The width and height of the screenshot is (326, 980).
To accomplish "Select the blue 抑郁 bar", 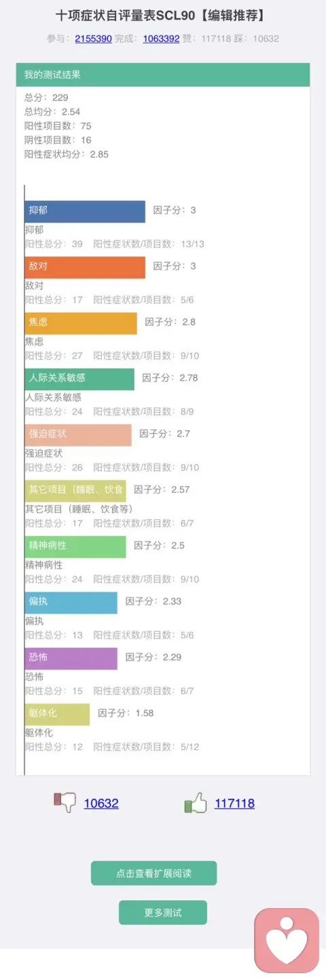I will click(x=85, y=211).
